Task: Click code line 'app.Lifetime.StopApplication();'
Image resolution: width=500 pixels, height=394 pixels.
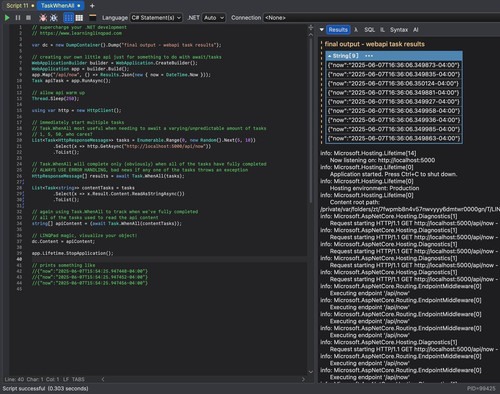Action: click(x=72, y=253)
